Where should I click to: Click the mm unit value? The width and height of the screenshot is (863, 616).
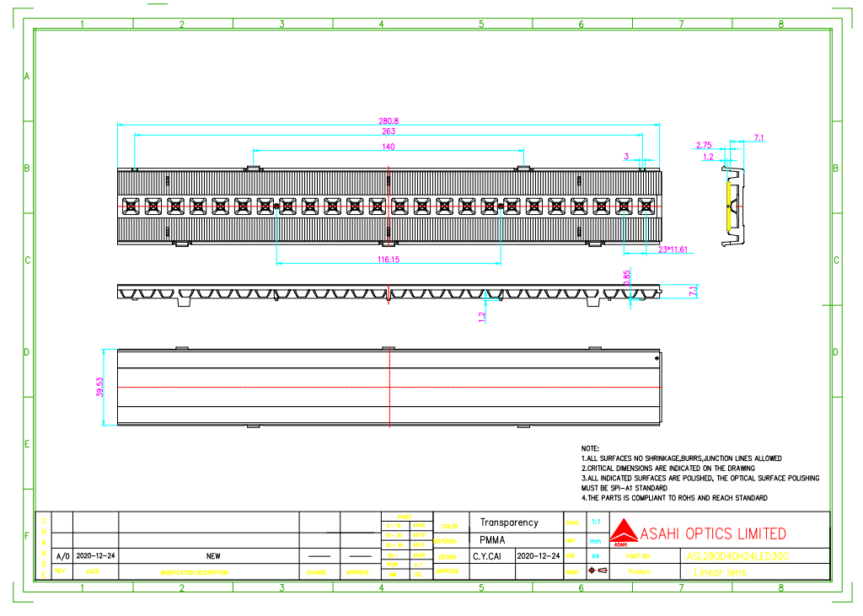click(596, 541)
